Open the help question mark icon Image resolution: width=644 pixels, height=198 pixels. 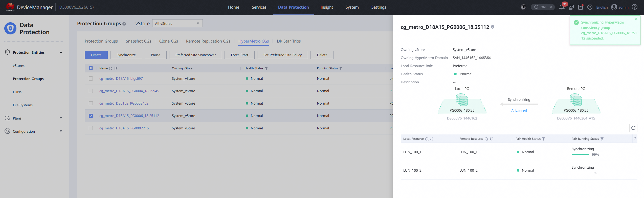click(635, 7)
